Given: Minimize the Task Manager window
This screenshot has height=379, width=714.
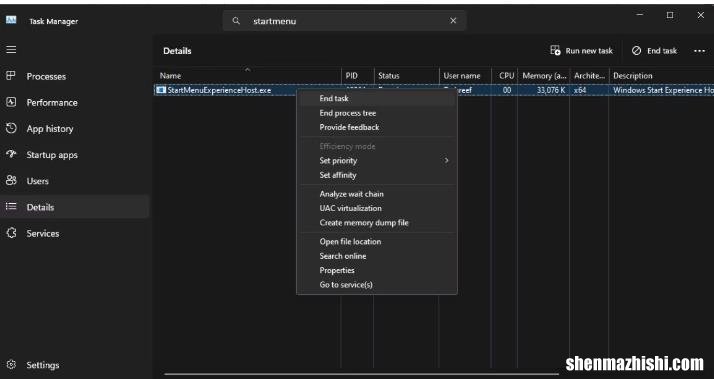Looking at the screenshot, I should point(640,15).
